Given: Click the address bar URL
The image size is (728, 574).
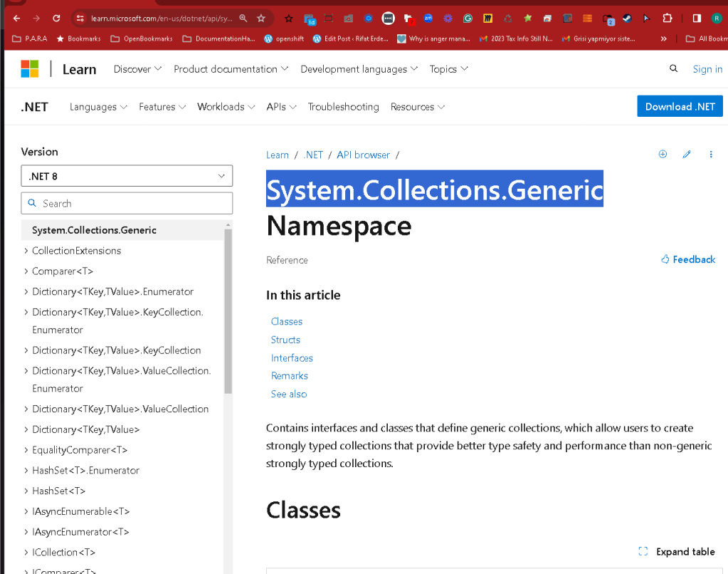Looking at the screenshot, I should [x=162, y=18].
